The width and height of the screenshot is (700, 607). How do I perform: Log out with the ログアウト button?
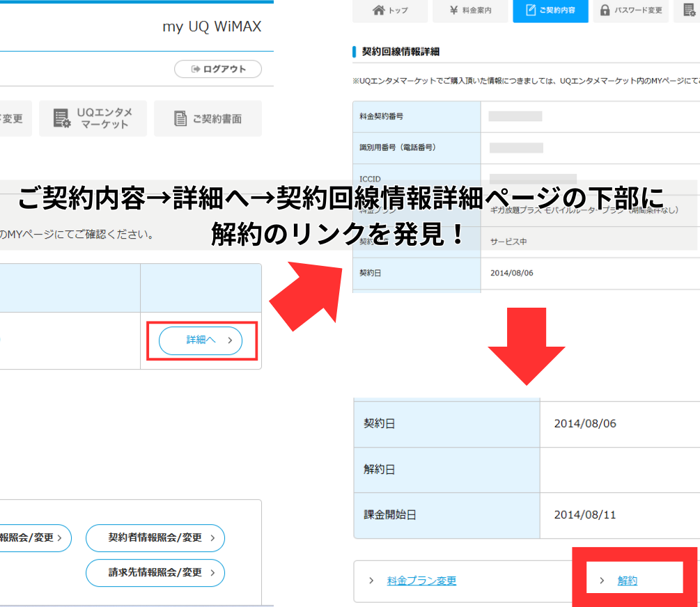(x=218, y=69)
